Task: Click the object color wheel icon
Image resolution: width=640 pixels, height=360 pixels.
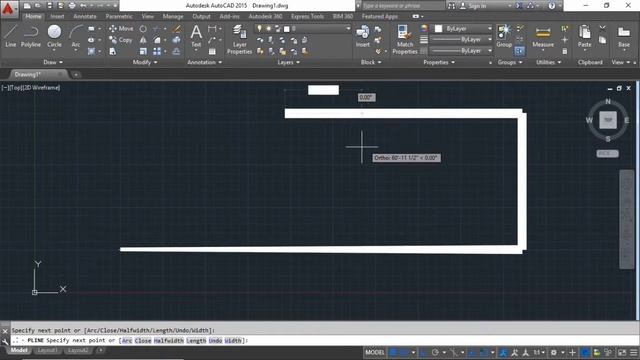Action: 424,29
